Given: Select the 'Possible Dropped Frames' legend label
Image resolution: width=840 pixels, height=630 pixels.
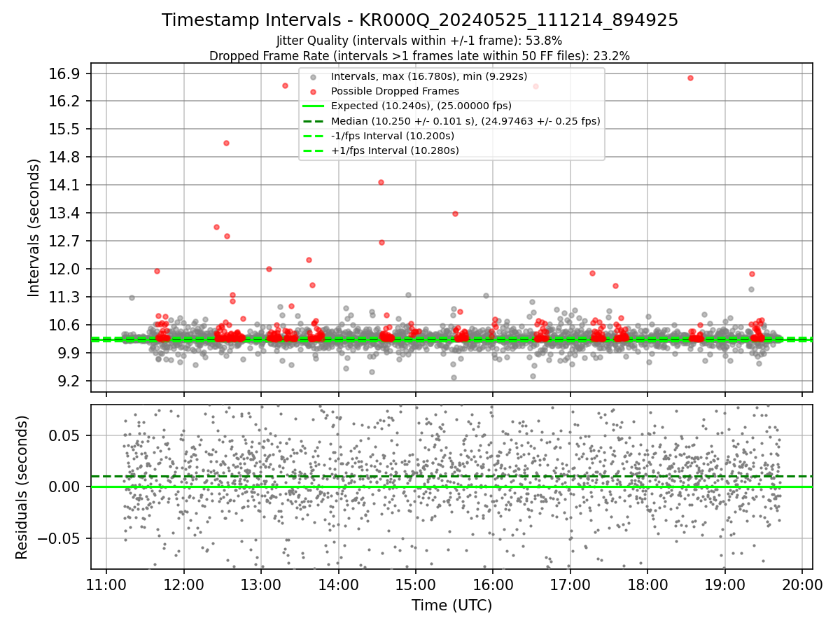Looking at the screenshot, I should pyautogui.click(x=395, y=91).
